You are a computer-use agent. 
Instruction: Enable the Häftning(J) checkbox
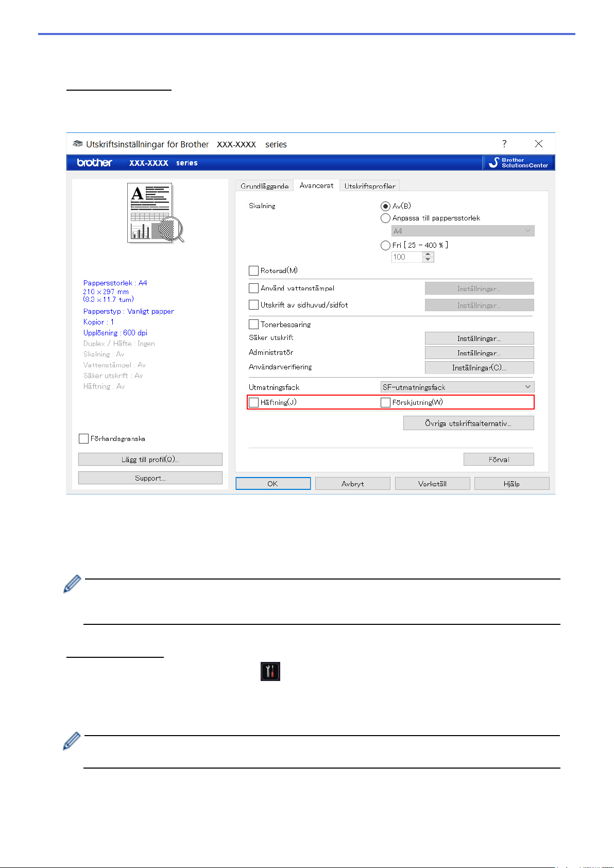[253, 402]
